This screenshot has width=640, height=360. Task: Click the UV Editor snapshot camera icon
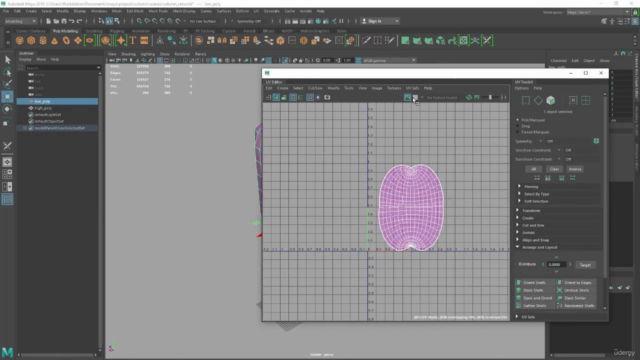pyautogui.click(x=327, y=98)
